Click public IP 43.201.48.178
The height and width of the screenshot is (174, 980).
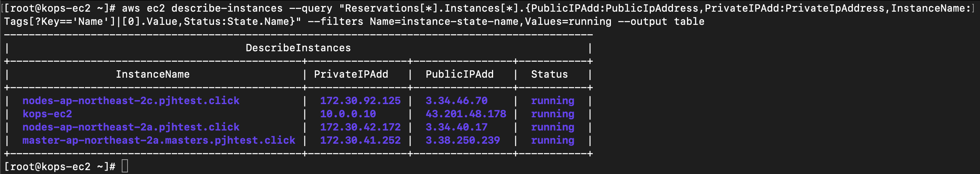[466, 114]
